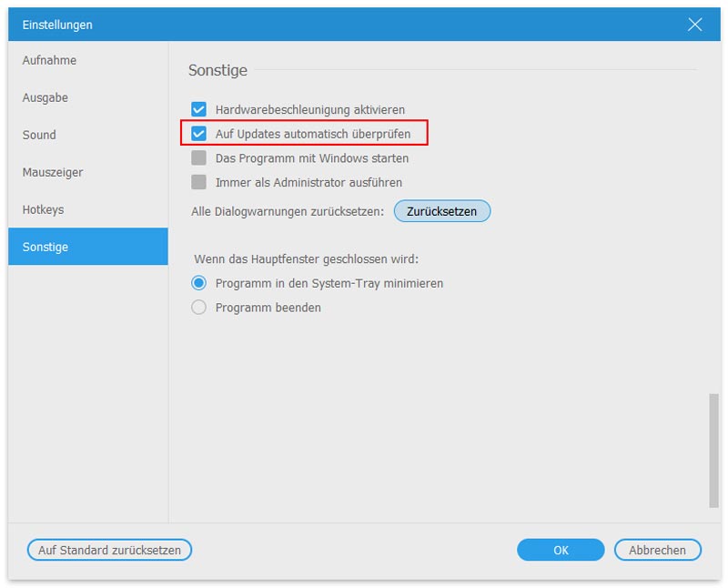Uncheck Hardwarebeschleunigung aktivieren

coord(198,109)
